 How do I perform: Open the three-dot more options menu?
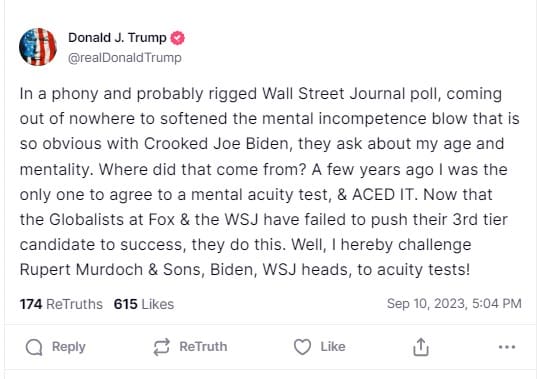[507, 347]
